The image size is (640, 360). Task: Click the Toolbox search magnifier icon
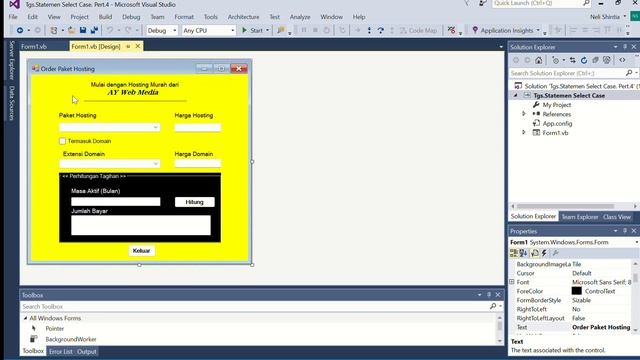click(x=493, y=306)
